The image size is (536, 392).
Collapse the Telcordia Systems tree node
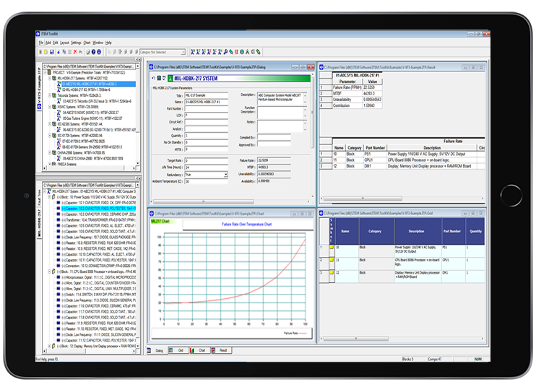click(x=48, y=95)
